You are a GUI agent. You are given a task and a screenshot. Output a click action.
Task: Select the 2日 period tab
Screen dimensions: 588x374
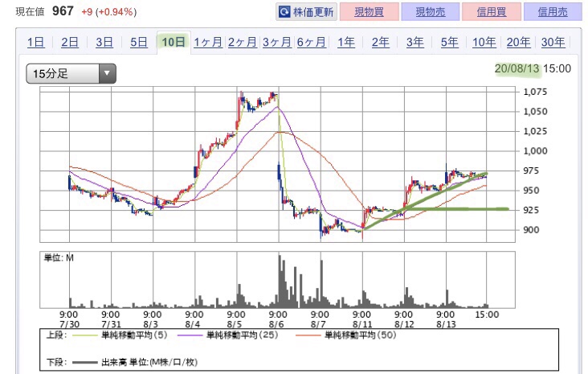pos(70,43)
